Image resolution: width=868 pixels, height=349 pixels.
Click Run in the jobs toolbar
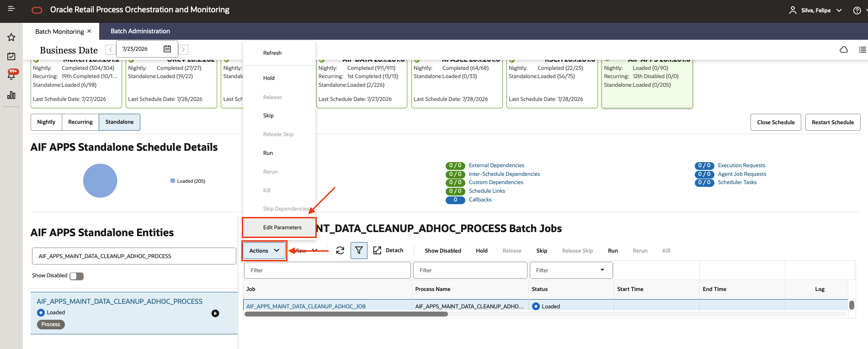pyautogui.click(x=613, y=251)
